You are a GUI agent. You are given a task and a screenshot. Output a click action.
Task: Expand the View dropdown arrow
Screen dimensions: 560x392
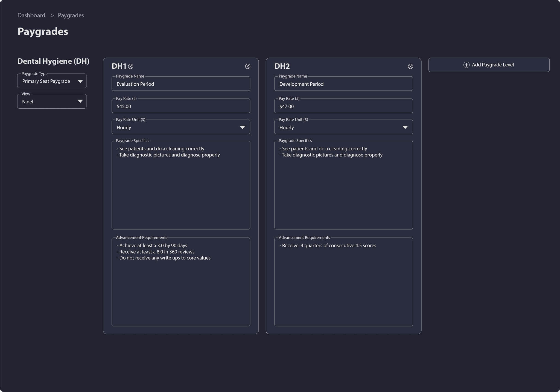(x=80, y=101)
